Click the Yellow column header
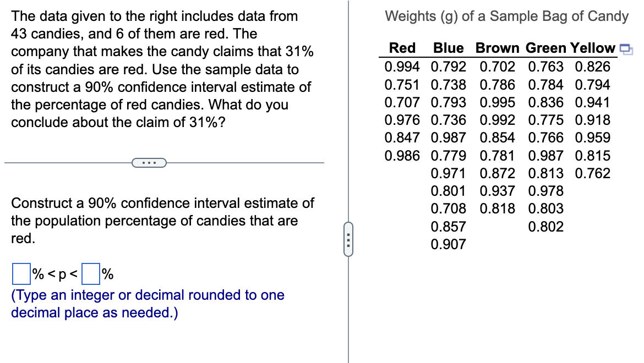644x363 pixels. coord(593,48)
